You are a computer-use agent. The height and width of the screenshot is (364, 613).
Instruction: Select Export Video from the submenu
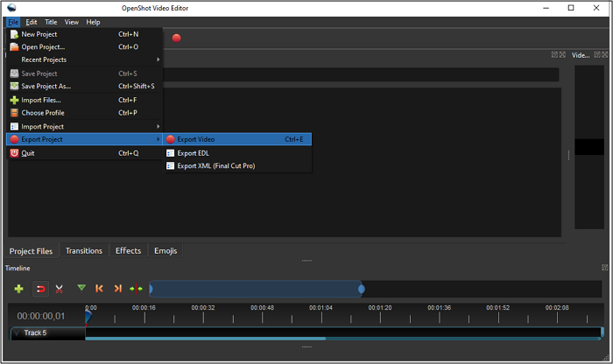[196, 139]
